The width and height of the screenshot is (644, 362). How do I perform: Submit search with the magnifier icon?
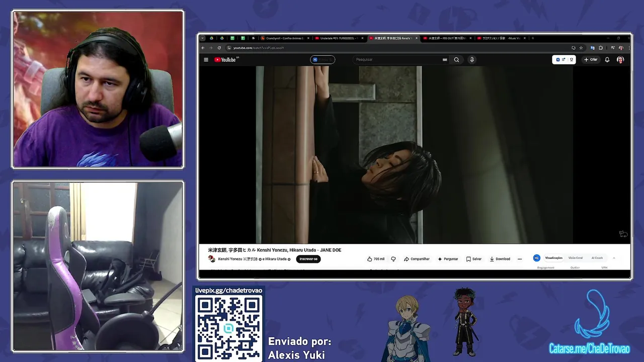pos(456,59)
